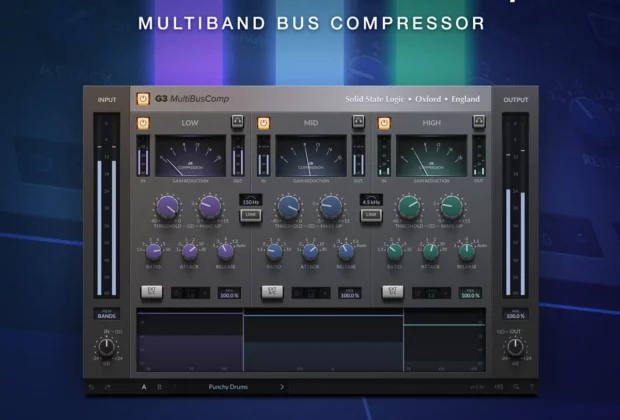Image resolution: width=620 pixels, height=420 pixels.
Task: Solo the HIGH band with headphones icon
Action: click(479, 121)
